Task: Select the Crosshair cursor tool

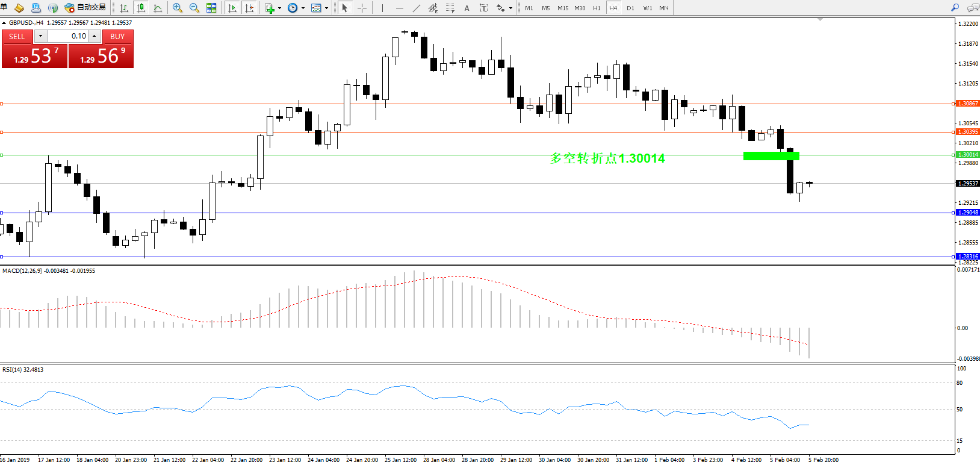Action: tap(362, 8)
